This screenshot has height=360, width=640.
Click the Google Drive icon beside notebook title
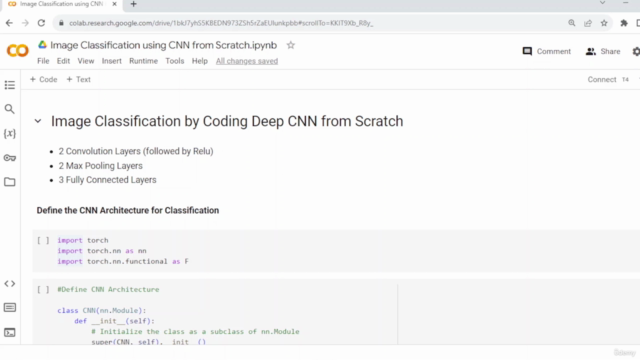click(42, 45)
